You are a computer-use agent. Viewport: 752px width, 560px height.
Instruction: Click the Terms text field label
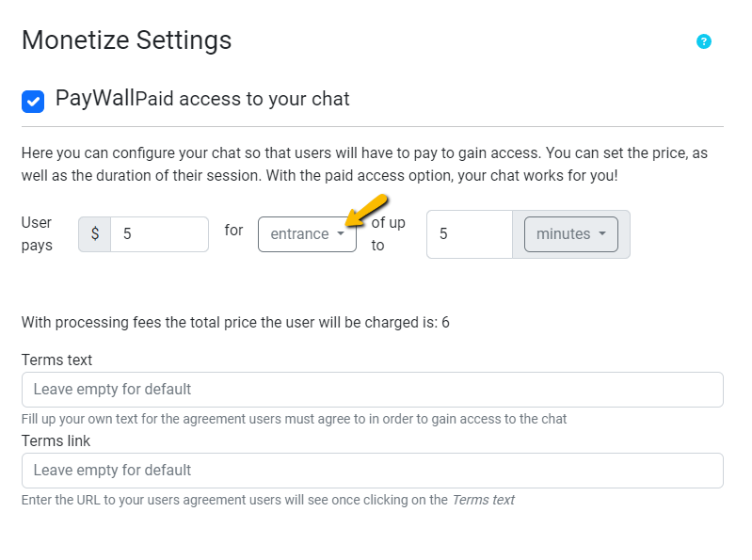click(x=56, y=360)
